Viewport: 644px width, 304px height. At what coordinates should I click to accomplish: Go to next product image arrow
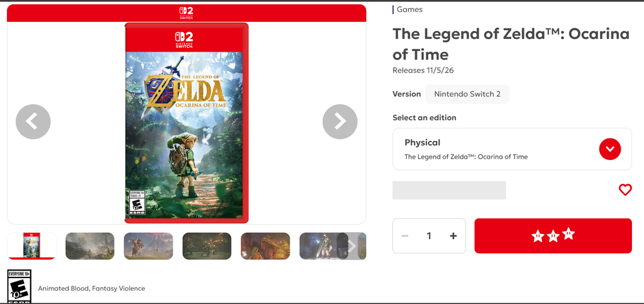340,121
